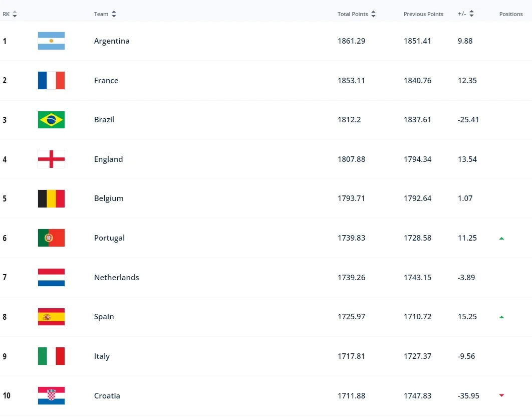Click the France flag icon
The height and width of the screenshot is (418, 532).
point(51,81)
